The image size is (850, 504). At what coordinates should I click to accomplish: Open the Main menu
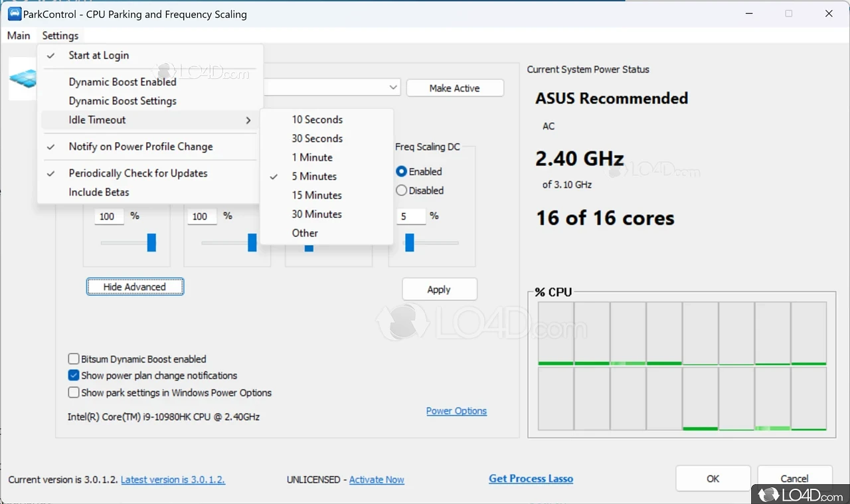click(19, 35)
